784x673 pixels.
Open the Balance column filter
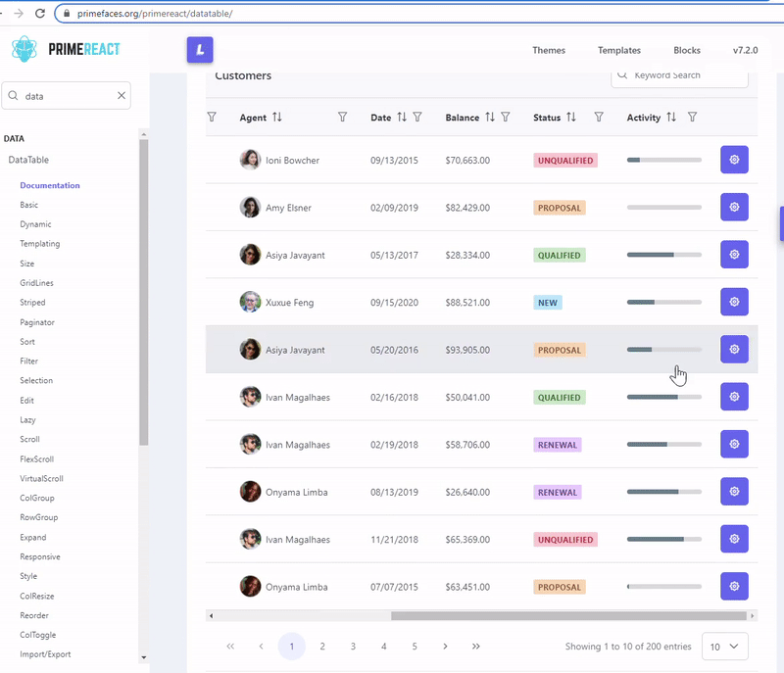click(x=506, y=117)
